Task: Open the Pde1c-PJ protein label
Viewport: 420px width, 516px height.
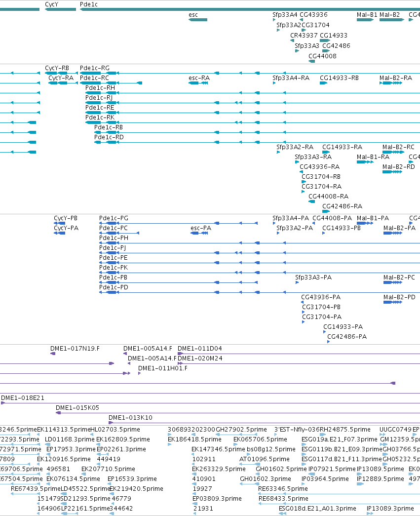Action: coord(113,247)
